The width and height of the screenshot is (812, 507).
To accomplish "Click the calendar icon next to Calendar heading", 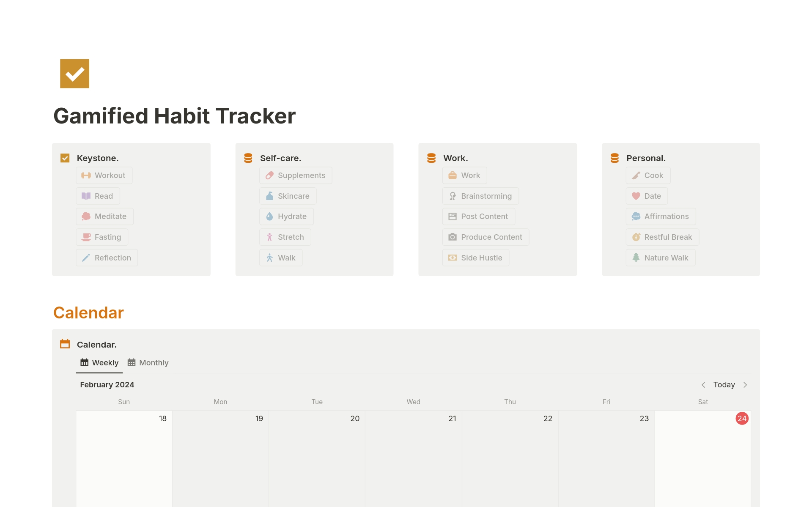I will click(66, 343).
